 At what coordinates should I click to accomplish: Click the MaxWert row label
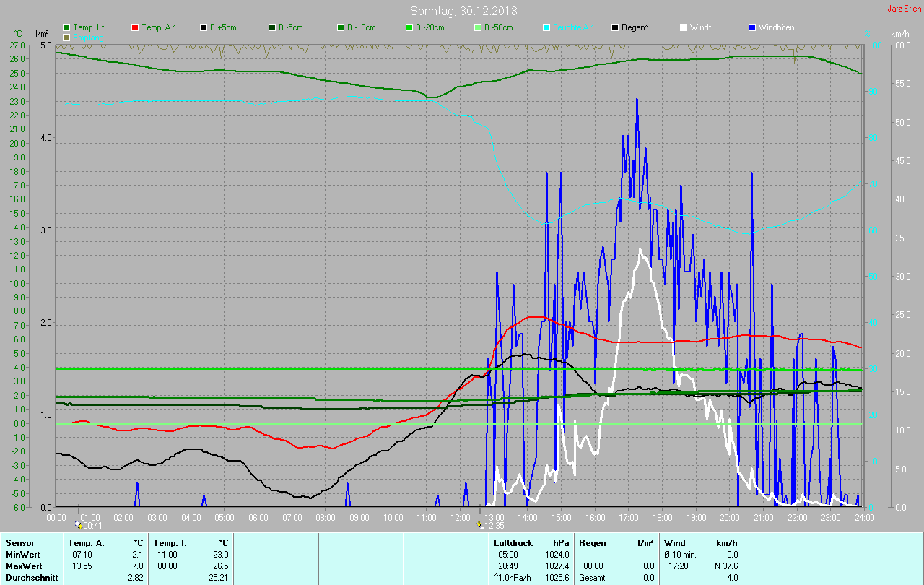tap(25, 565)
